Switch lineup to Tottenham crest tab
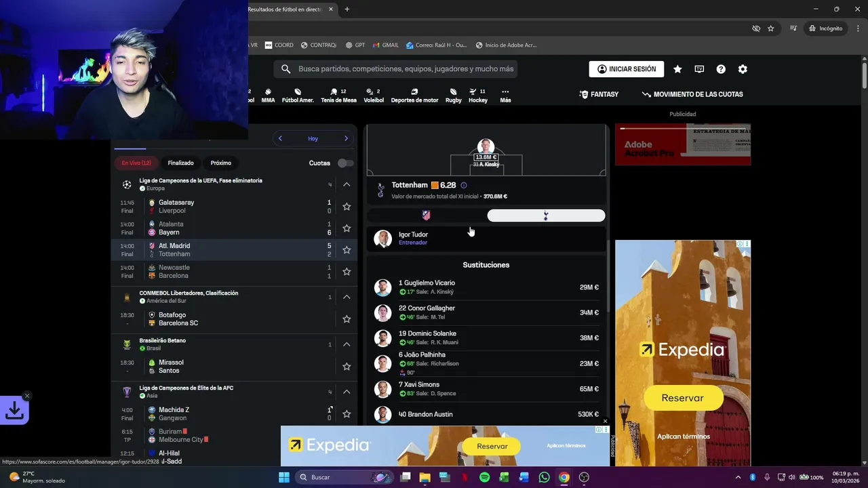 click(x=546, y=216)
